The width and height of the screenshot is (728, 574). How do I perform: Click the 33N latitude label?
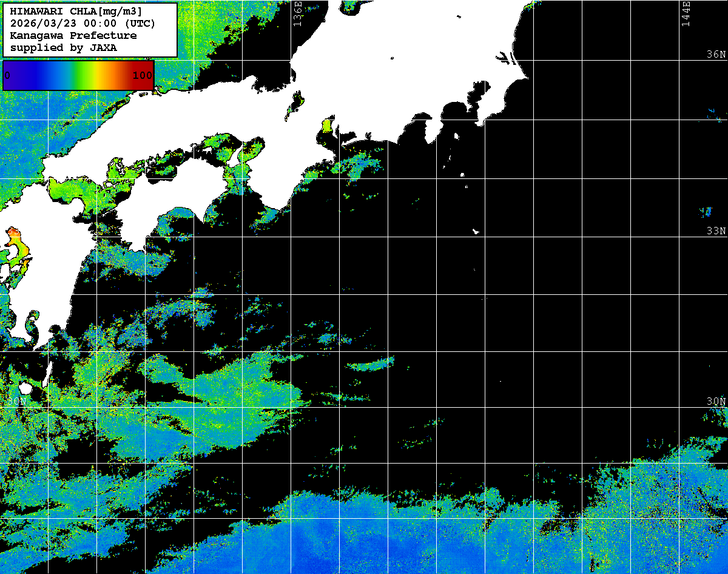(x=716, y=231)
